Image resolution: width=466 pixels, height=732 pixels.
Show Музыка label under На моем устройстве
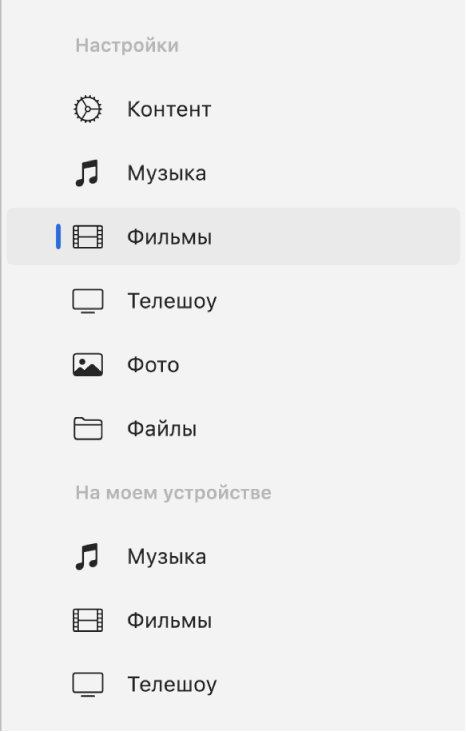(x=167, y=556)
